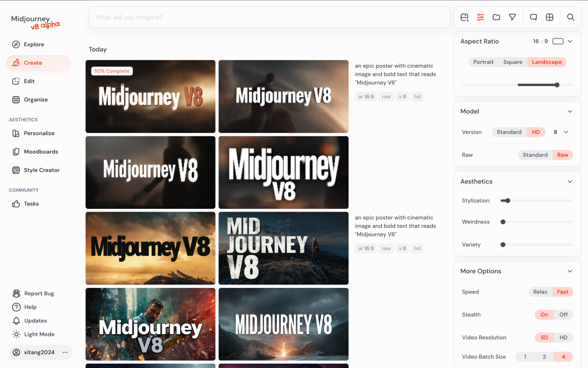The width and height of the screenshot is (588, 368).
Task: Open the filter funnel icon in the top toolbar
Action: pos(512,17)
